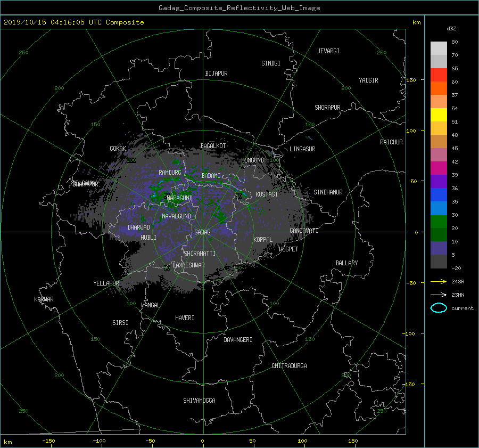This screenshot has width=479, height=448.
Task: Click the JEVARGI city label
Action: pos(328,51)
